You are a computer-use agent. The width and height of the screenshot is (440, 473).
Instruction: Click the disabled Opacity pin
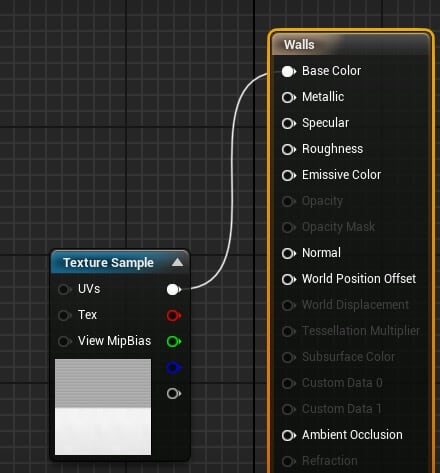[289, 201]
